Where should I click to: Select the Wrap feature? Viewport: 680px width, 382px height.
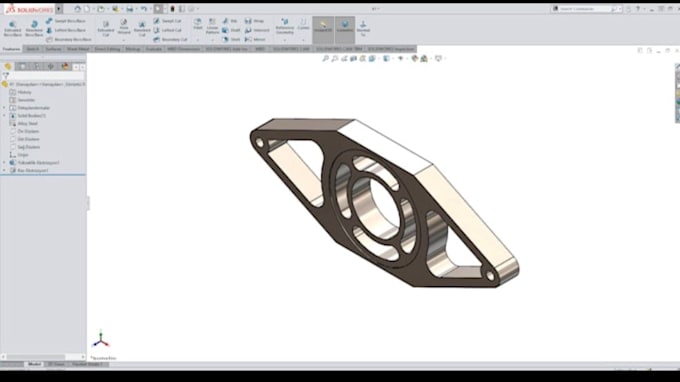(254, 21)
